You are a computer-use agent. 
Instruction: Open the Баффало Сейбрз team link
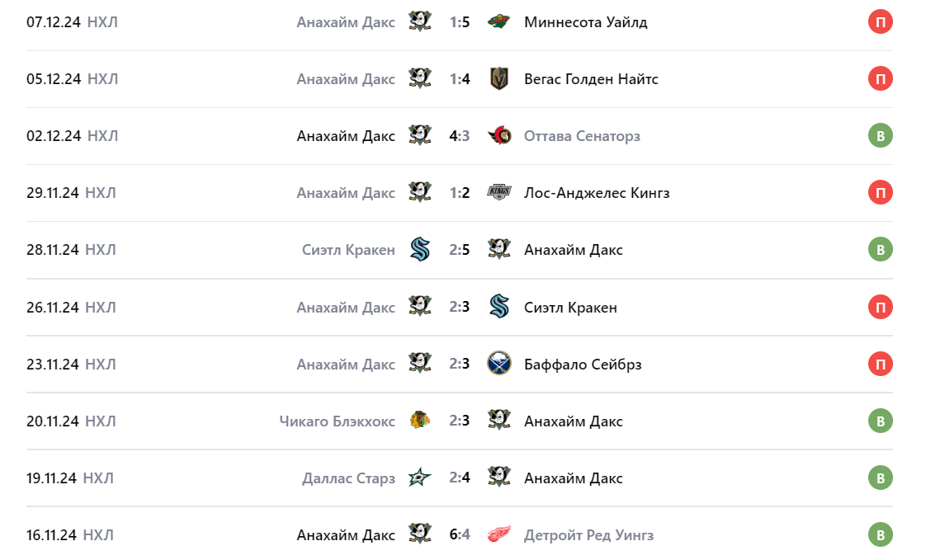pyautogui.click(x=583, y=365)
